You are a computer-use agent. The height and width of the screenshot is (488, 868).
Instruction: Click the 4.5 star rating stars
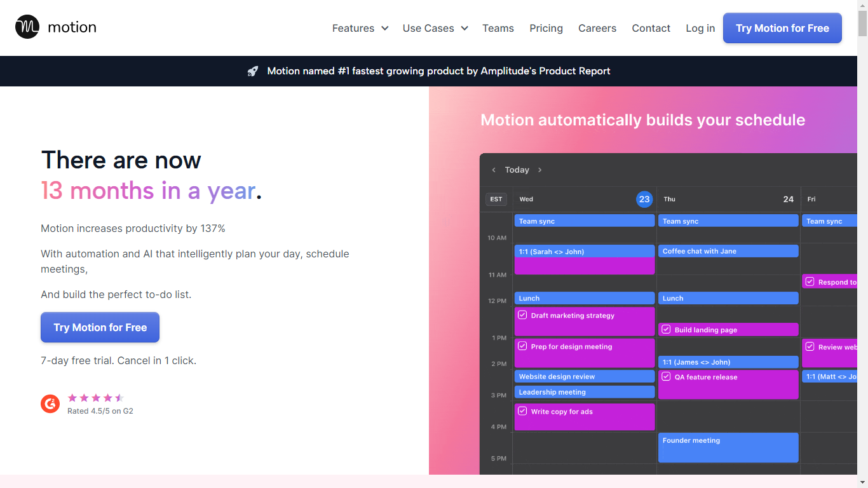pos(95,398)
